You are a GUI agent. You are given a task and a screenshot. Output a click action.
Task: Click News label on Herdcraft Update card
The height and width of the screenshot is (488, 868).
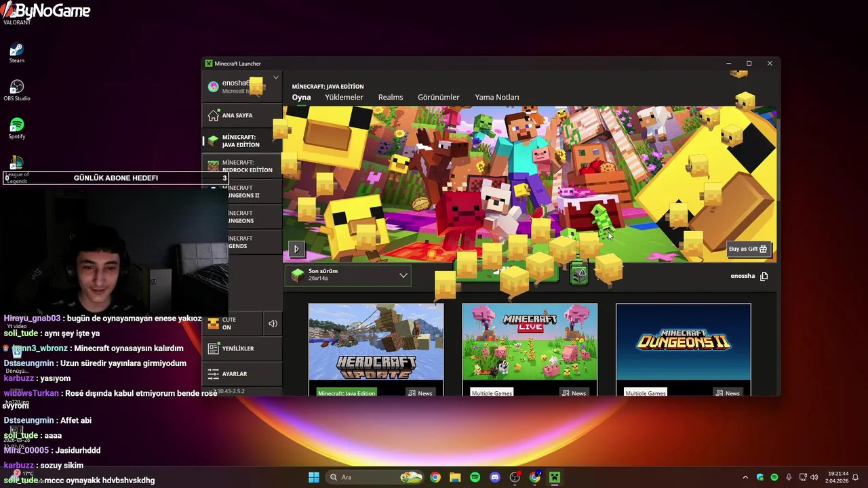point(420,393)
